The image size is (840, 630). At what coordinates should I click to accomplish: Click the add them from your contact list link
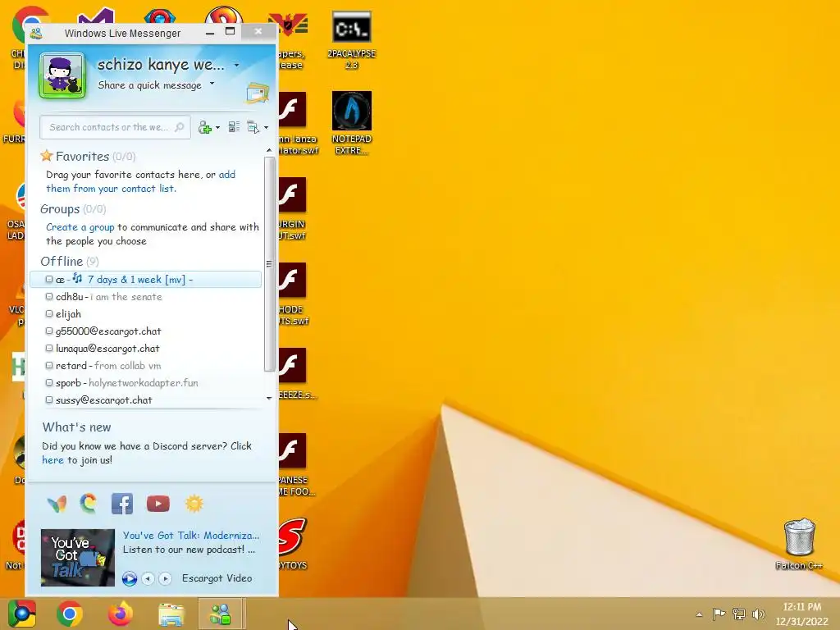pos(140,181)
